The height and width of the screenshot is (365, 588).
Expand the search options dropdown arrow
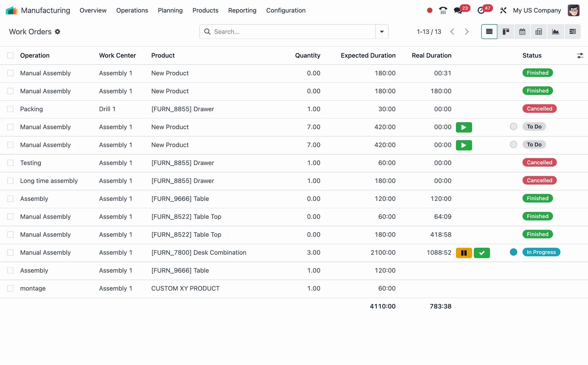point(382,32)
